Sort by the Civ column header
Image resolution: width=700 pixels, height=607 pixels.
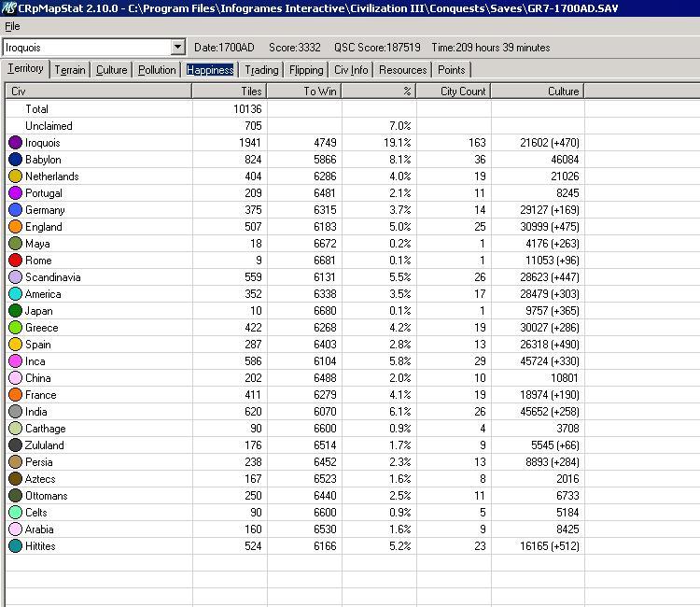tap(99, 92)
